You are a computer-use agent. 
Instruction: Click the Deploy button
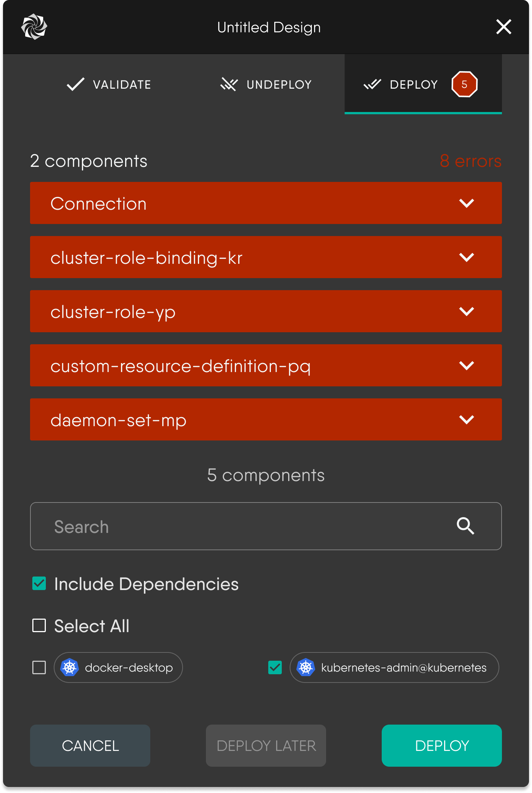(x=441, y=745)
